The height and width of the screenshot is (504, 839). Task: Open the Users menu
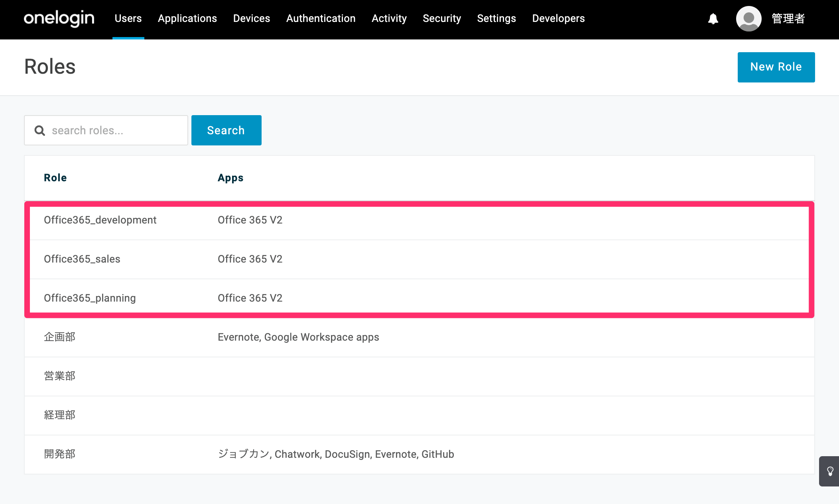point(128,18)
